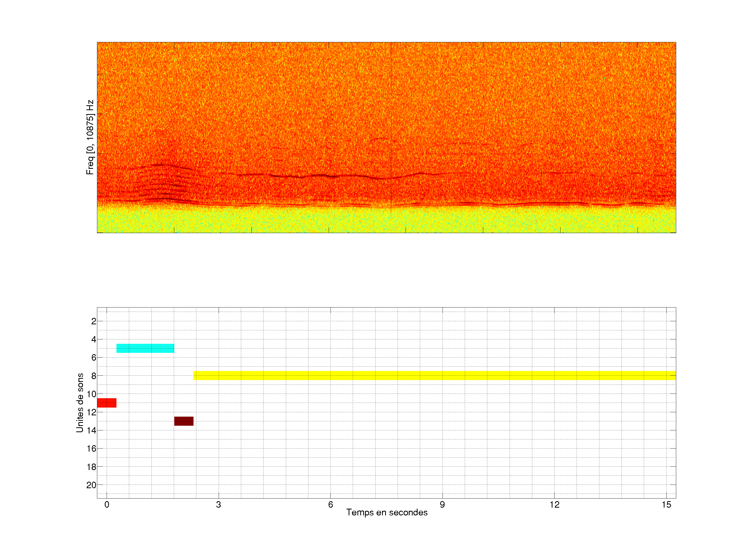Click the y-axis tick label 14

coord(91,430)
